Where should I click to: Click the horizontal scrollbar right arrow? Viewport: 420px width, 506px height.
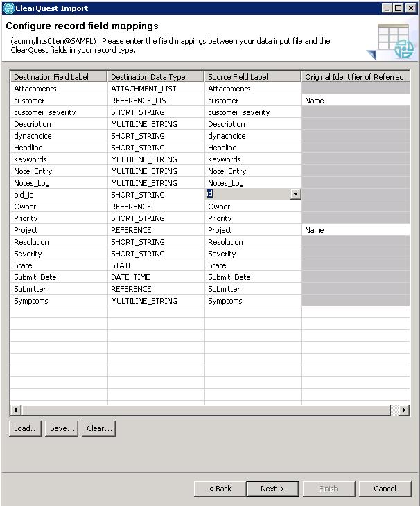click(x=404, y=410)
